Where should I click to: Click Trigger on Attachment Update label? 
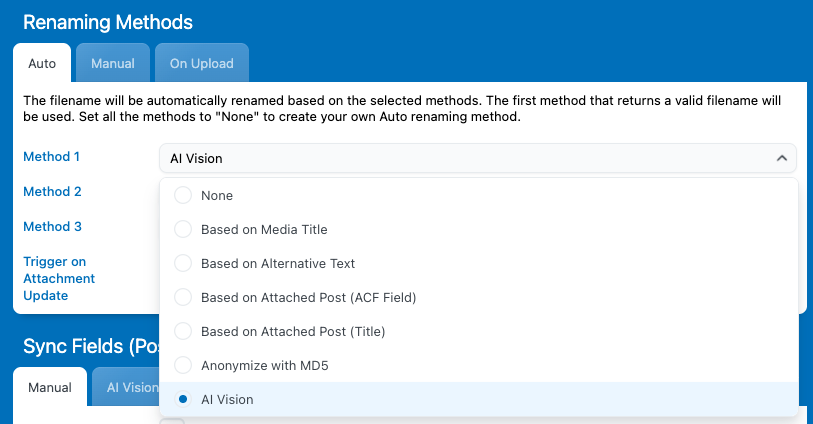point(59,278)
